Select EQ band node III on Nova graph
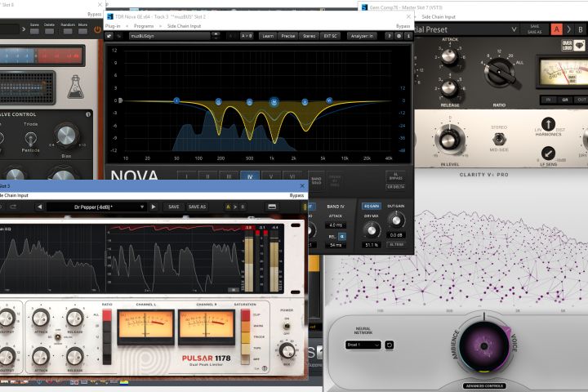Image resolution: width=588 pixels, height=392 pixels. click(249, 102)
